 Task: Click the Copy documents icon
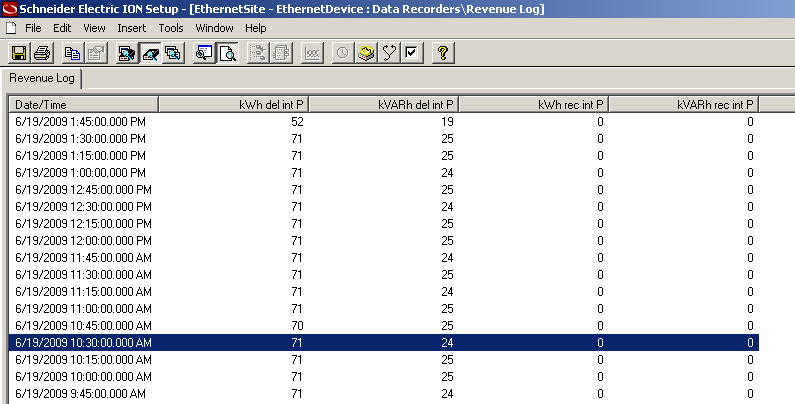(x=73, y=53)
